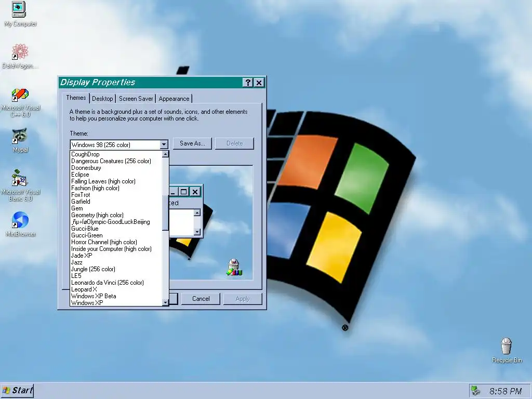Open the Mypal raccoon icon
Screen dimensions: 532x399
[20, 140]
